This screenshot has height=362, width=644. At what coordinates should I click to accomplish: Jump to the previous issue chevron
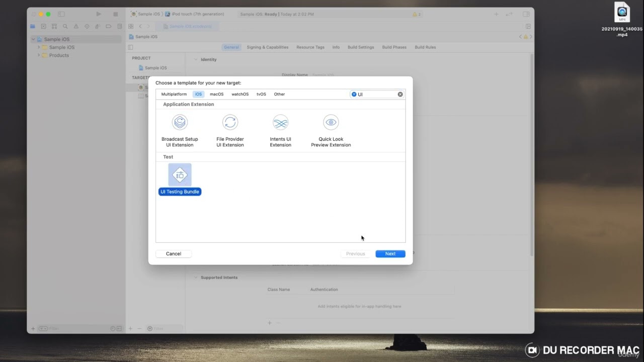[x=521, y=37]
